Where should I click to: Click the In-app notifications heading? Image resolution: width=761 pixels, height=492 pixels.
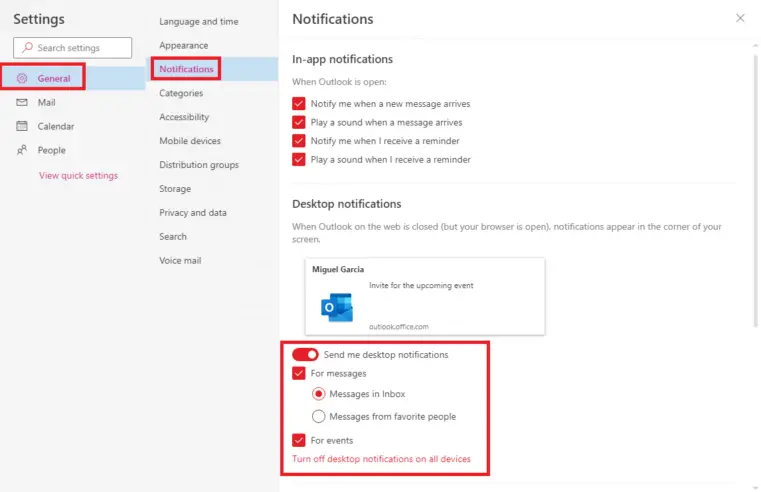[x=342, y=59]
